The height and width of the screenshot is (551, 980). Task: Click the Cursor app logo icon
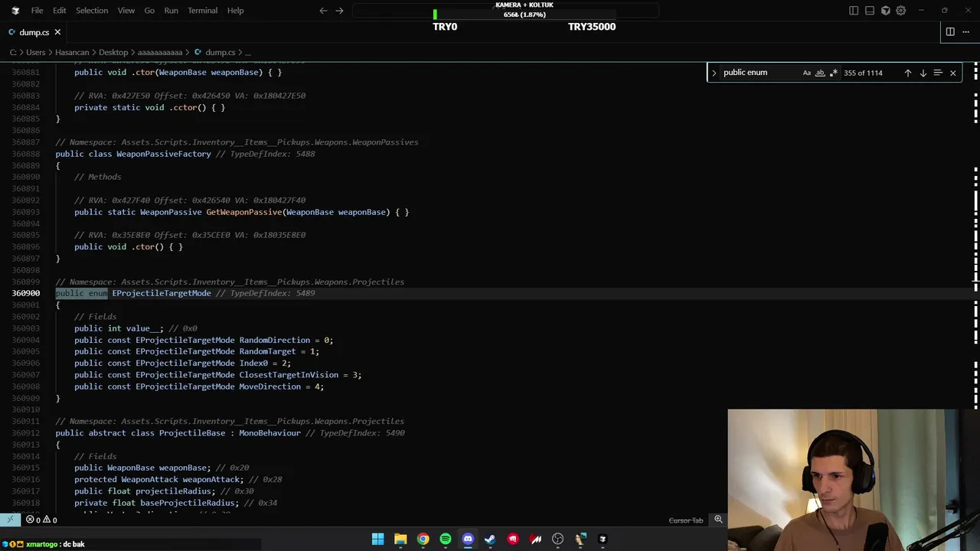coord(15,11)
